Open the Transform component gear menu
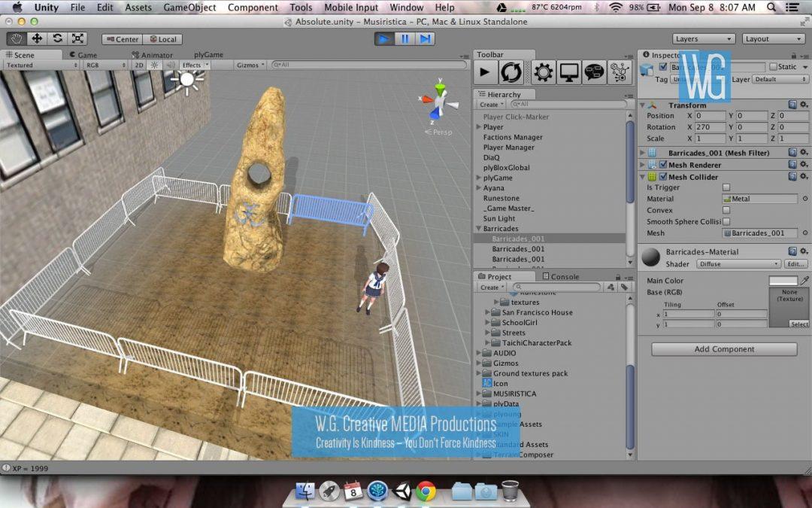The height and width of the screenshot is (508, 812). 804,105
